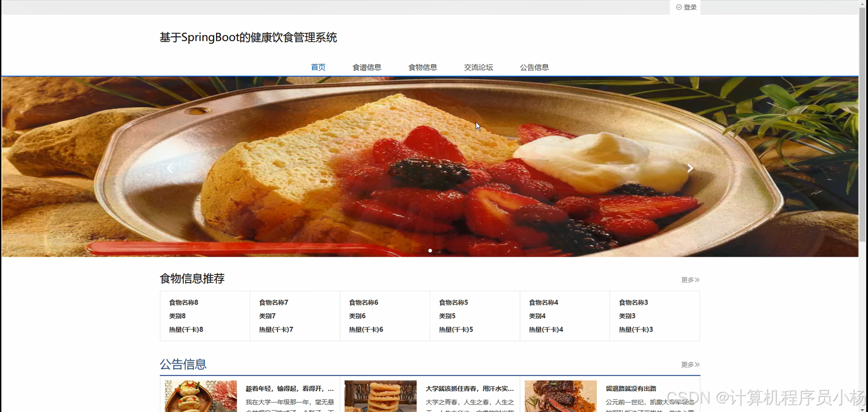868x412 pixels.
Task: Open the 食物名称7 card
Action: (x=295, y=316)
